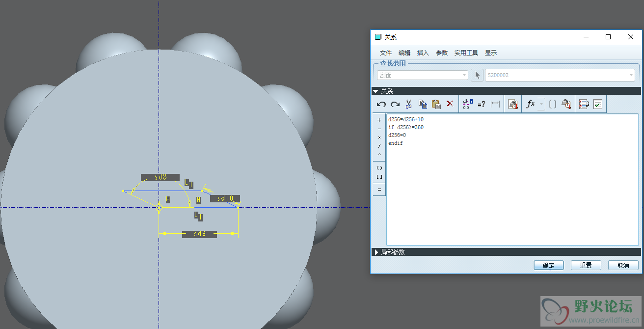Click the line 'd256=0'
Screen dimensions: 644x329
397,135
